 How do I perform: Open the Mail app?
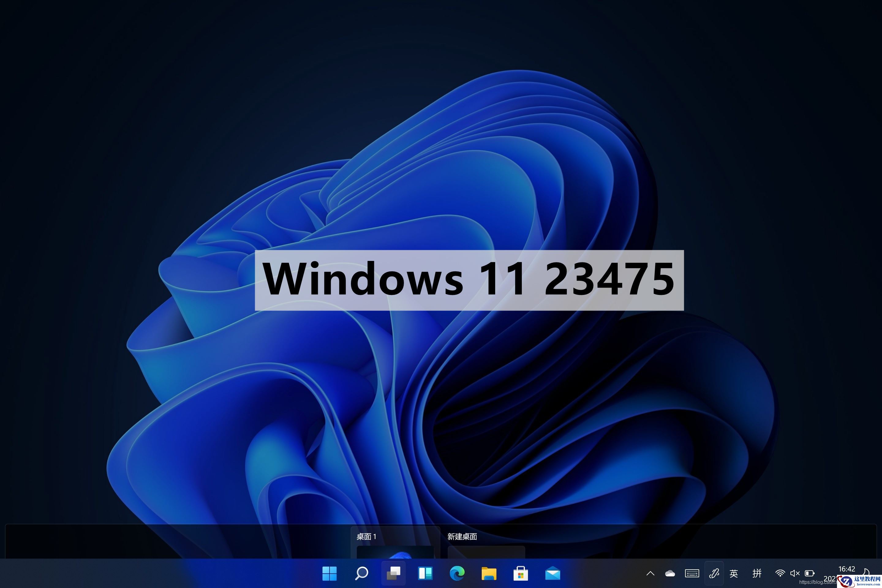tap(552, 574)
